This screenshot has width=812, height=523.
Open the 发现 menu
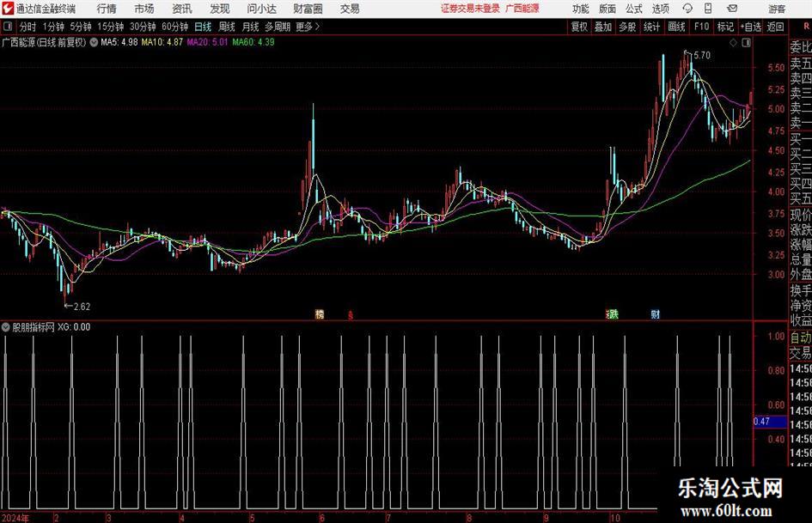click(x=220, y=9)
